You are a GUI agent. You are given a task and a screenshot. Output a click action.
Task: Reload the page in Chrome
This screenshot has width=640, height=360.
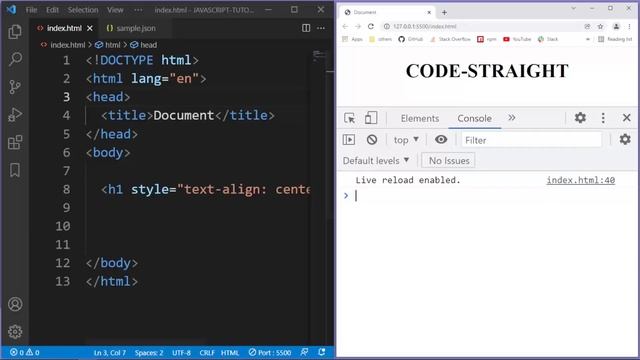pyautogui.click(x=371, y=26)
